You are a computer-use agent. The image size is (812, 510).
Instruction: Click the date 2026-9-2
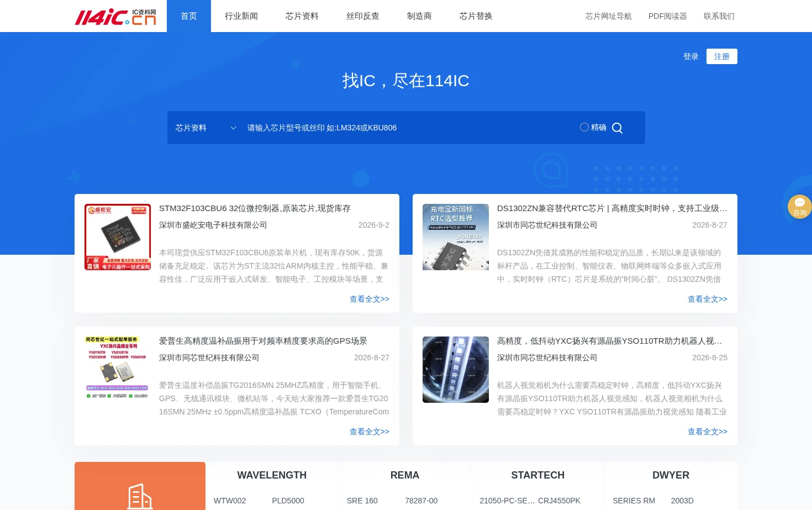(x=374, y=225)
